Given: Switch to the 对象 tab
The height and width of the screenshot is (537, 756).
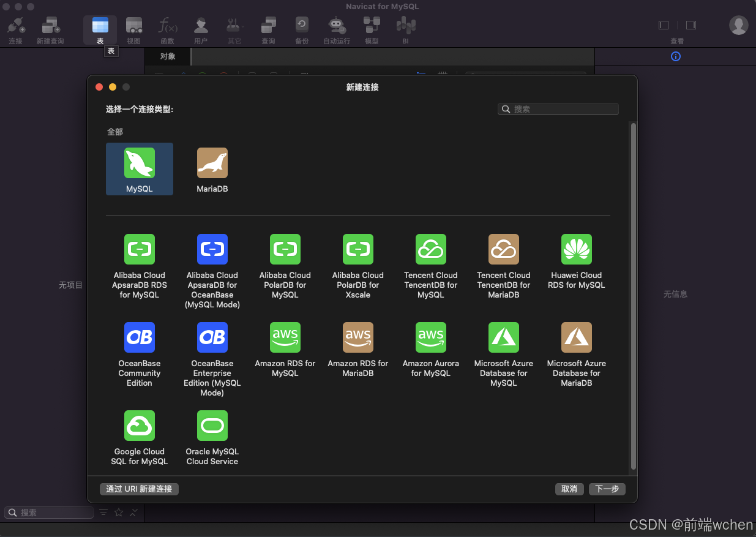Looking at the screenshot, I should click(x=168, y=56).
